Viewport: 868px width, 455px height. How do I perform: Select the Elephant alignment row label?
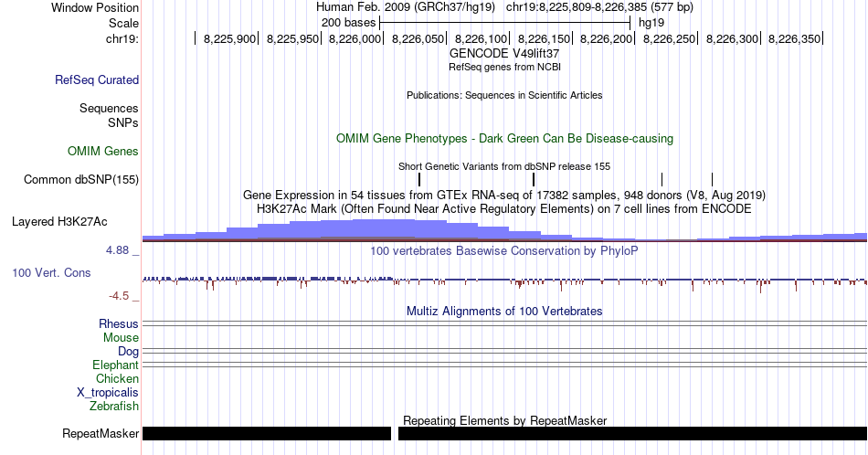(116, 365)
